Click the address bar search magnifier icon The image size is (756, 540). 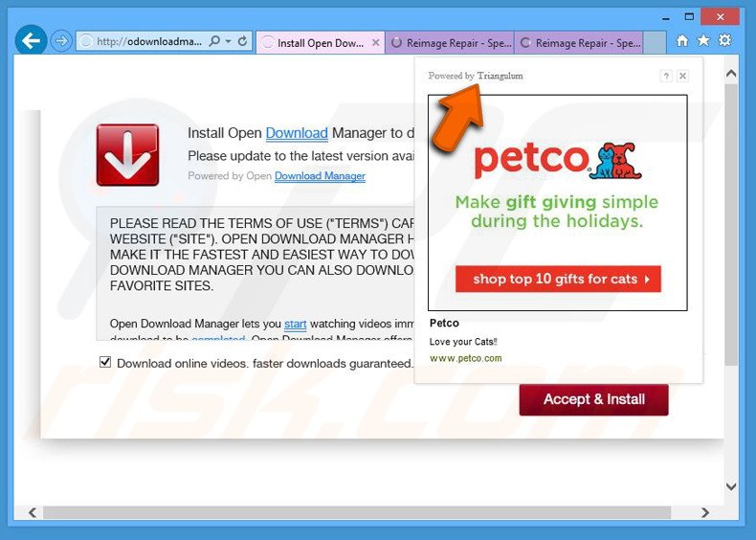click(214, 41)
